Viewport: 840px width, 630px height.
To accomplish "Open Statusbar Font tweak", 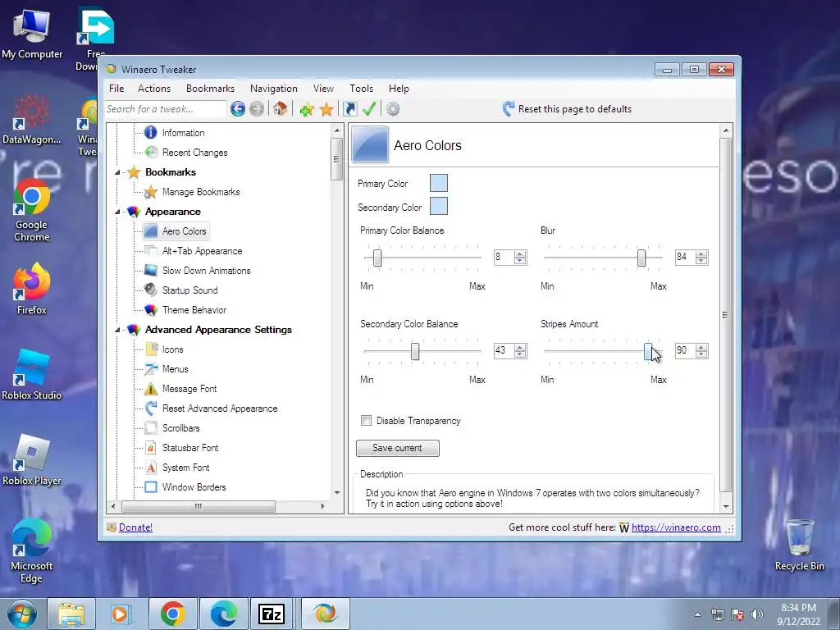I will (x=190, y=448).
